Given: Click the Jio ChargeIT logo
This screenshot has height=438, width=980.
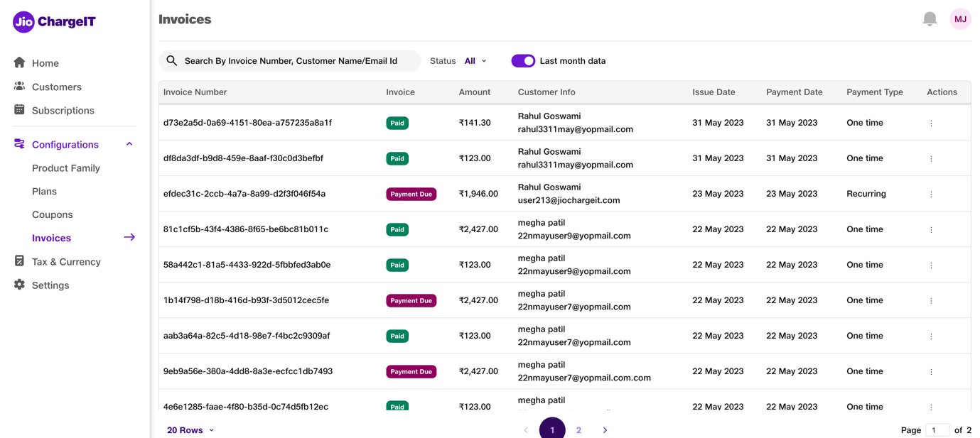Looking at the screenshot, I should tap(54, 22).
